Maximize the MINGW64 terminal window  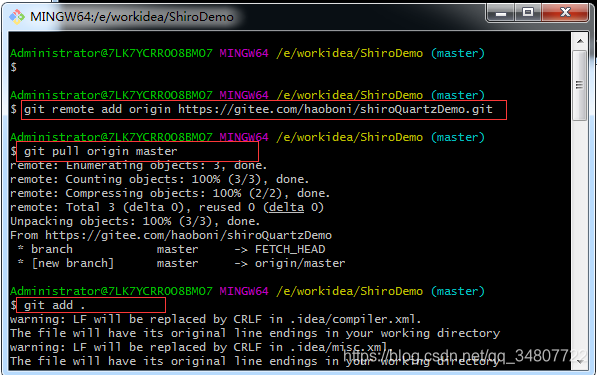pos(528,13)
